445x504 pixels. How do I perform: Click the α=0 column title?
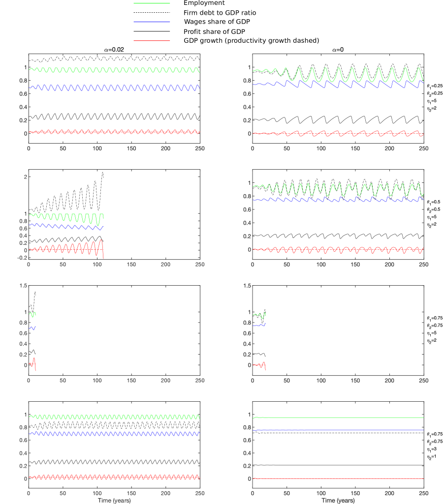click(x=338, y=50)
